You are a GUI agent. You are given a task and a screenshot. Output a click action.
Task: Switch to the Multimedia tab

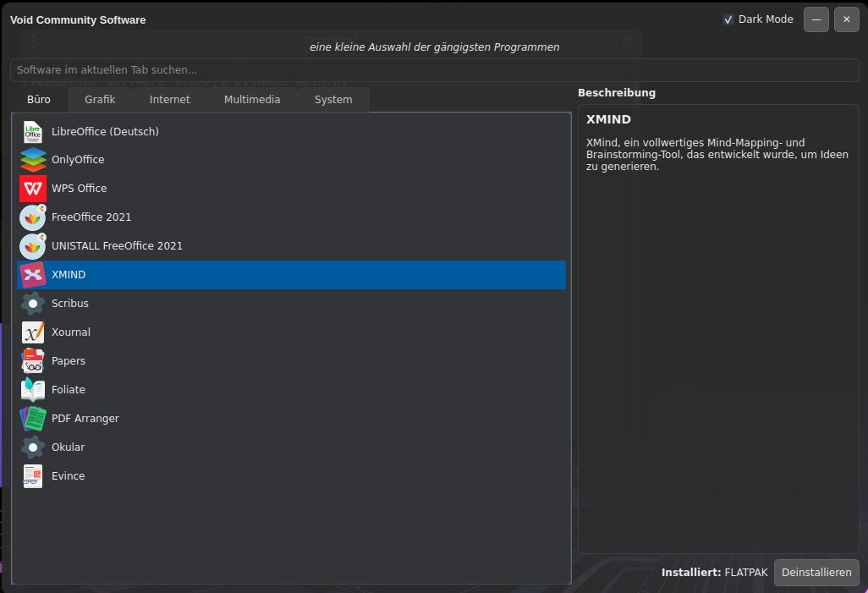pyautogui.click(x=252, y=100)
